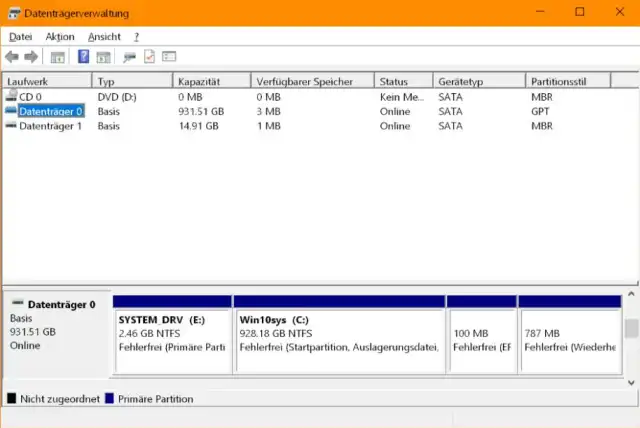This screenshot has height=428, width=640.
Task: Click the forward arrow in the toolbar
Action: 31,57
